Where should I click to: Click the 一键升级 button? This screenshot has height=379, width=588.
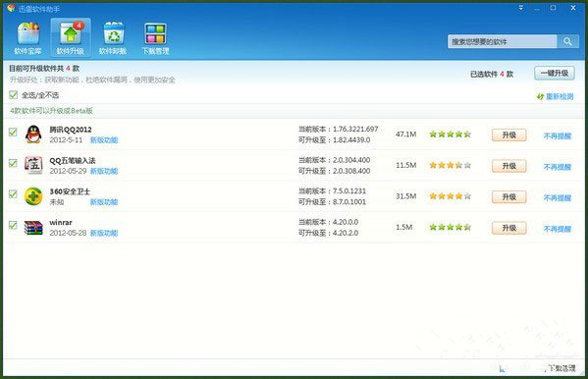tap(555, 74)
